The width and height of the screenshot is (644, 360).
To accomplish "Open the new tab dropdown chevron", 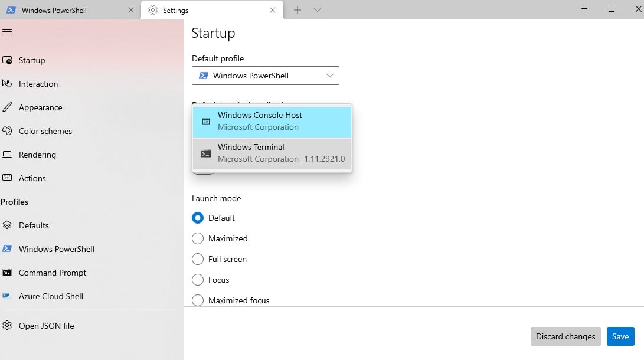I will click(318, 10).
